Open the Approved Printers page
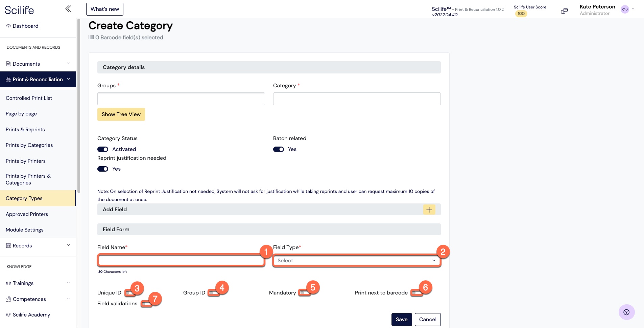 click(27, 214)
